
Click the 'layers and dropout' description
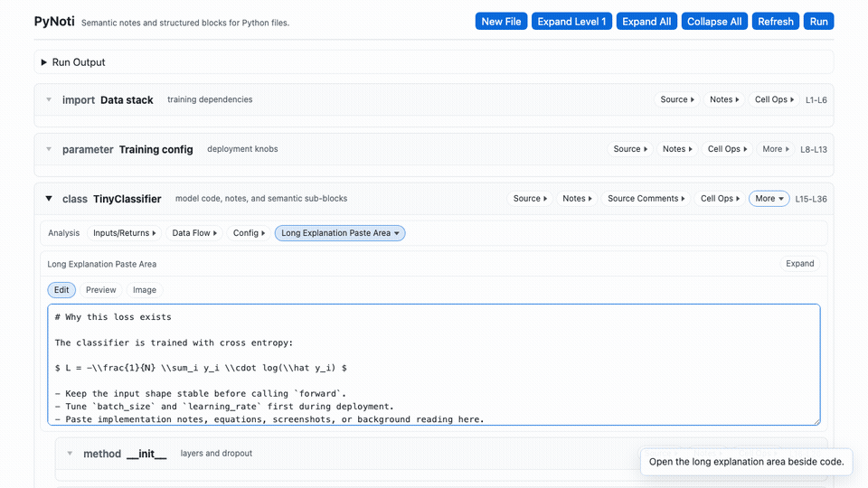(216, 453)
